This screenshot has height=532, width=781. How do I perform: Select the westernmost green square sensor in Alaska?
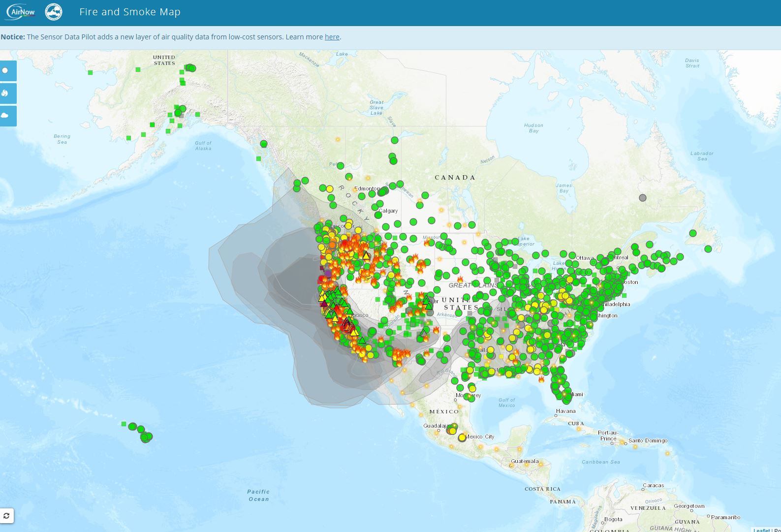(90, 73)
